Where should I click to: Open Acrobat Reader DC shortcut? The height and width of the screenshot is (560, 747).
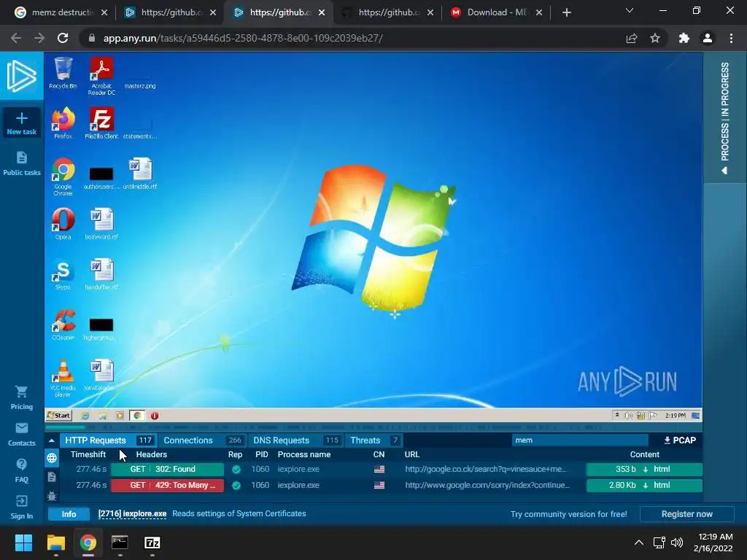click(101, 76)
